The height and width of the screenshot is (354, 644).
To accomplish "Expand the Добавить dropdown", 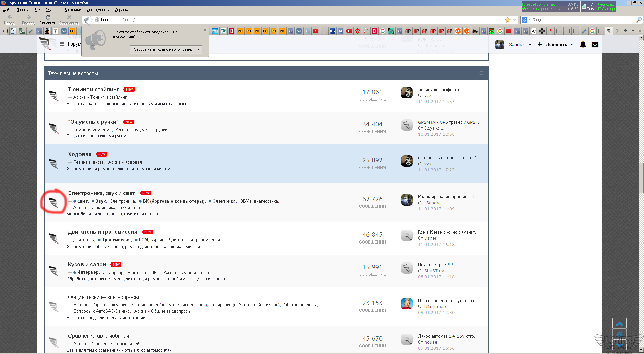I will (x=572, y=44).
